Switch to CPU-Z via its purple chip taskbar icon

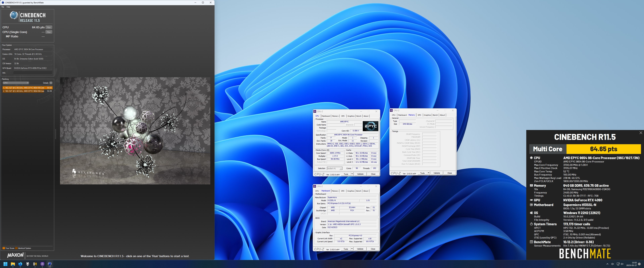tap(42, 264)
